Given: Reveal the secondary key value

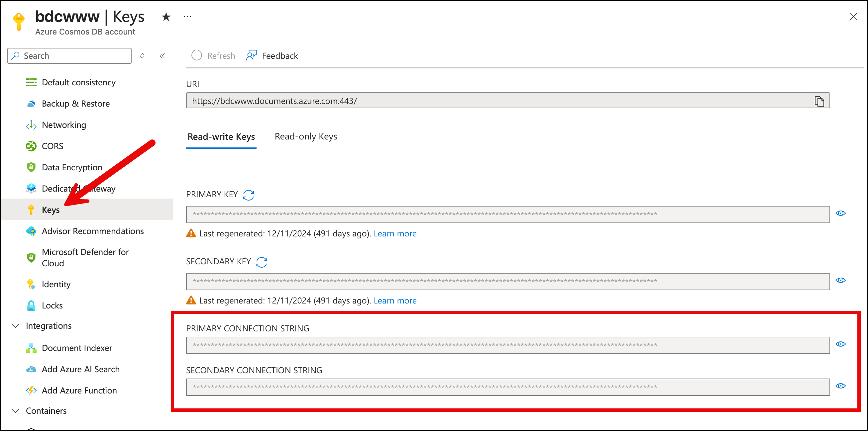Looking at the screenshot, I should (x=840, y=281).
